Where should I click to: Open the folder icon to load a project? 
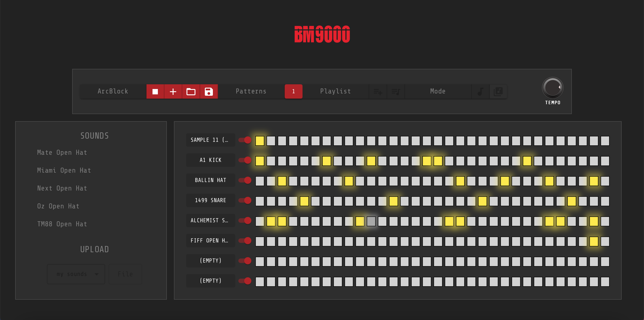tap(191, 91)
